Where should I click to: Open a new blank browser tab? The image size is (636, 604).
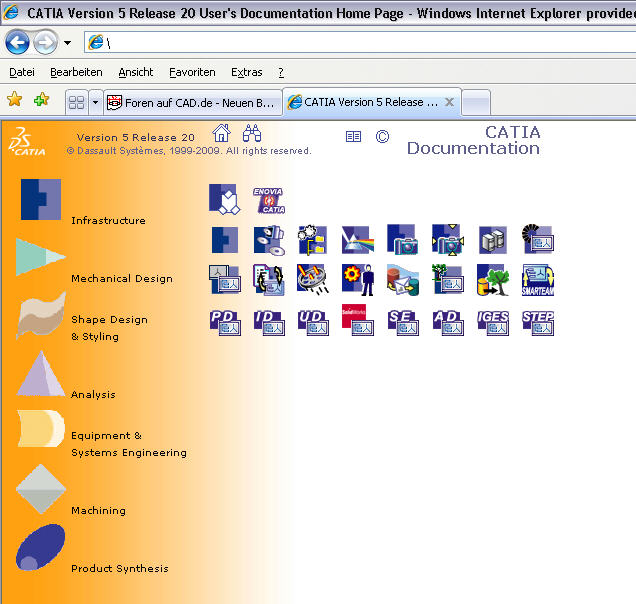click(476, 103)
